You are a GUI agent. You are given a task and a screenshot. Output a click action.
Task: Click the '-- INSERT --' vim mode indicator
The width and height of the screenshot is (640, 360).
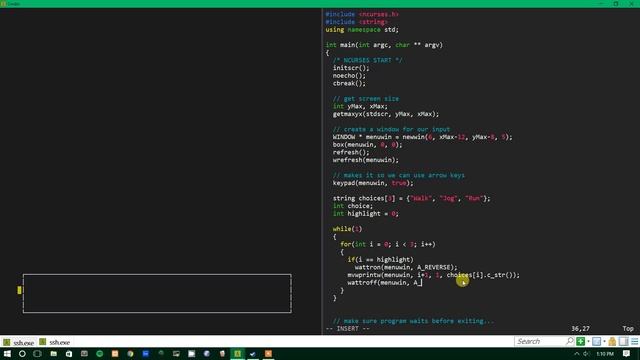click(347, 329)
